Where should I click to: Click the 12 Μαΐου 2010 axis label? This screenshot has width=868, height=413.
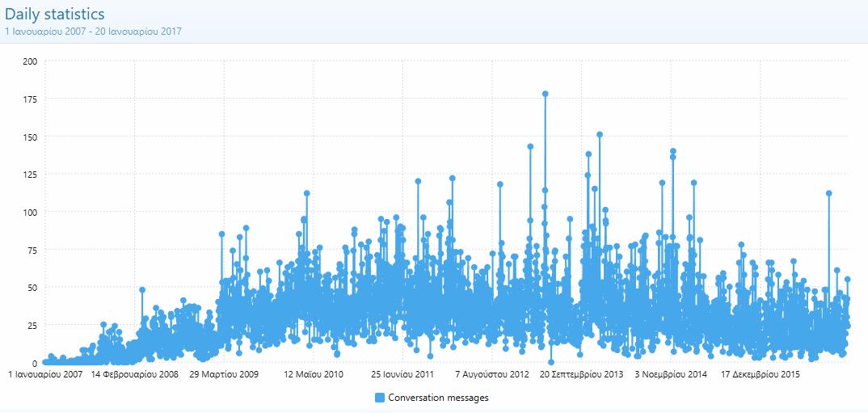click(x=314, y=375)
